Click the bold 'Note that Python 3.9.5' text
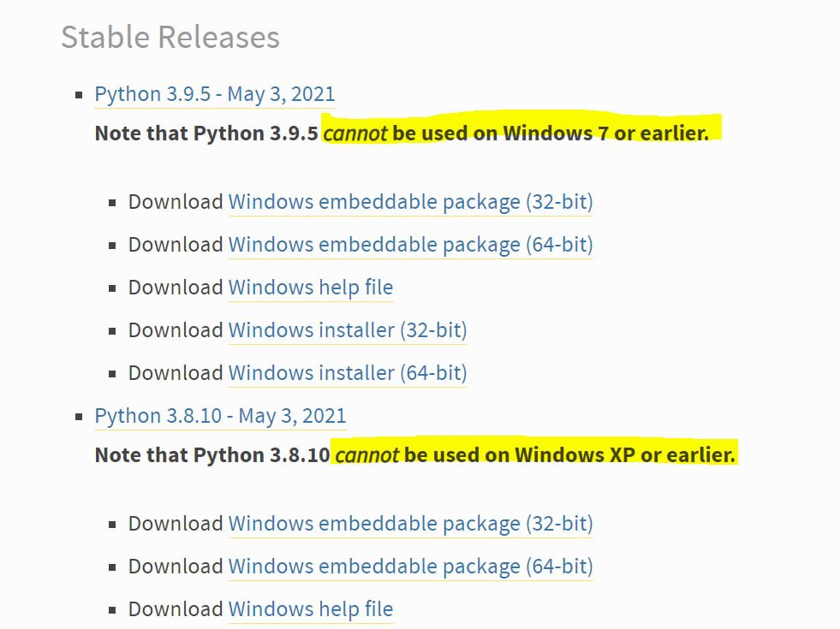This screenshot has width=840, height=629. (206, 134)
